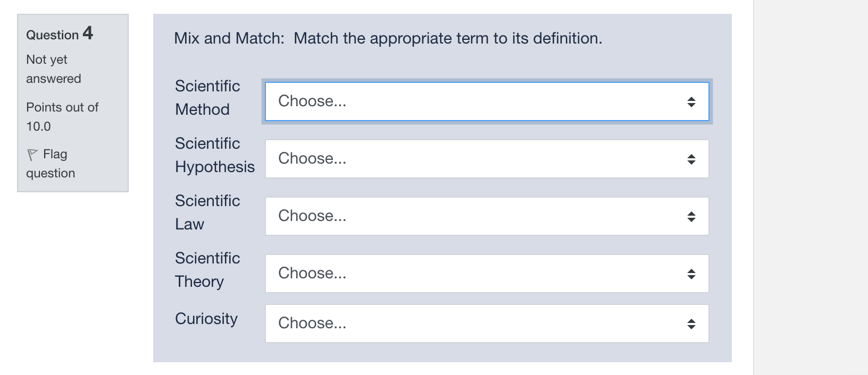Open the Scientific Law Choose... dropdown
The width and height of the screenshot is (868, 375).
pos(479,216)
